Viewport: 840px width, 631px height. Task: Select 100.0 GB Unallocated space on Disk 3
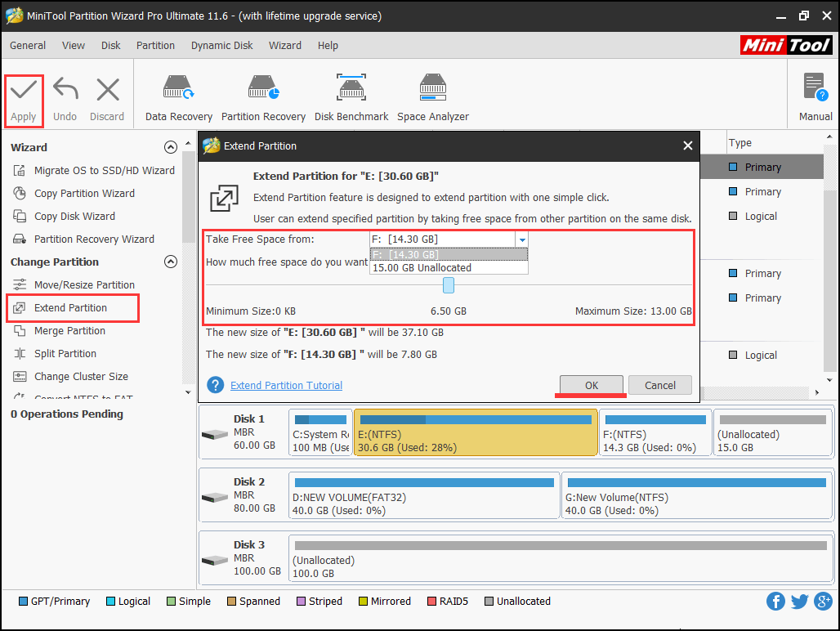[x=561, y=559]
